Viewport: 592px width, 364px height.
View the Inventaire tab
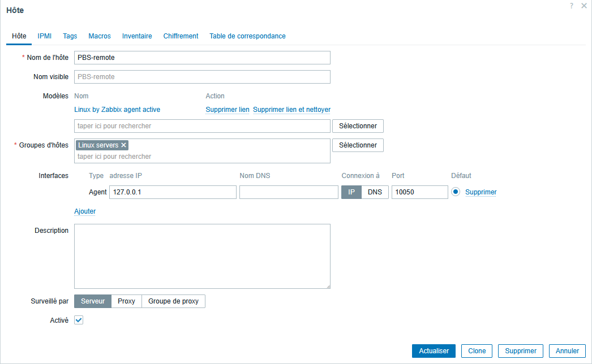point(136,36)
